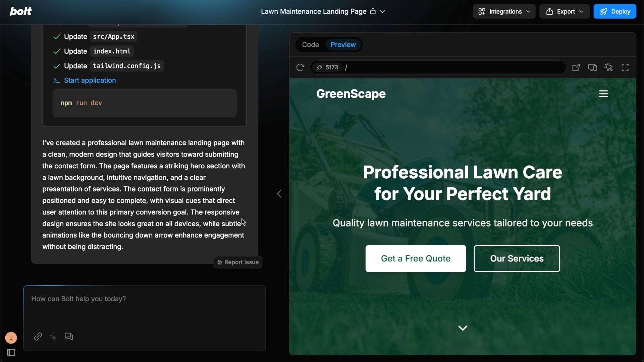Click the Report Issue button

pyautogui.click(x=238, y=262)
